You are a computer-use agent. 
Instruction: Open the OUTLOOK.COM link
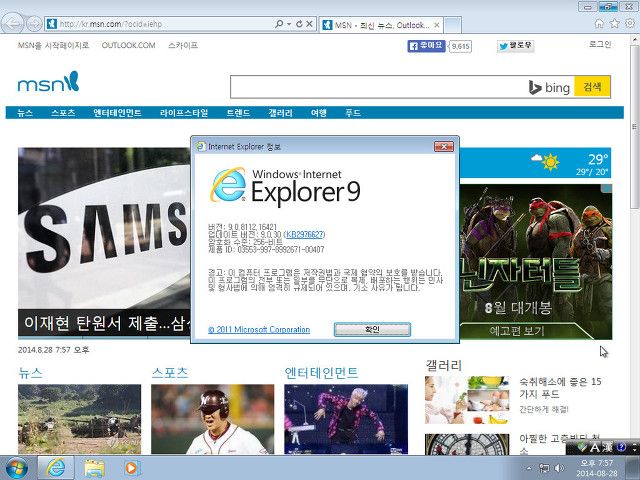tap(129, 45)
